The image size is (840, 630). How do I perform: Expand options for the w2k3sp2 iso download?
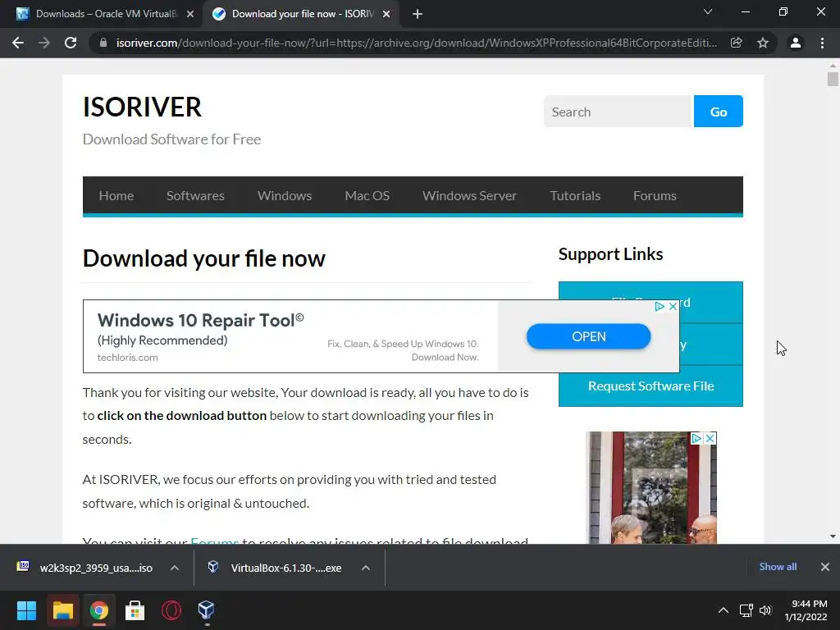click(x=175, y=568)
